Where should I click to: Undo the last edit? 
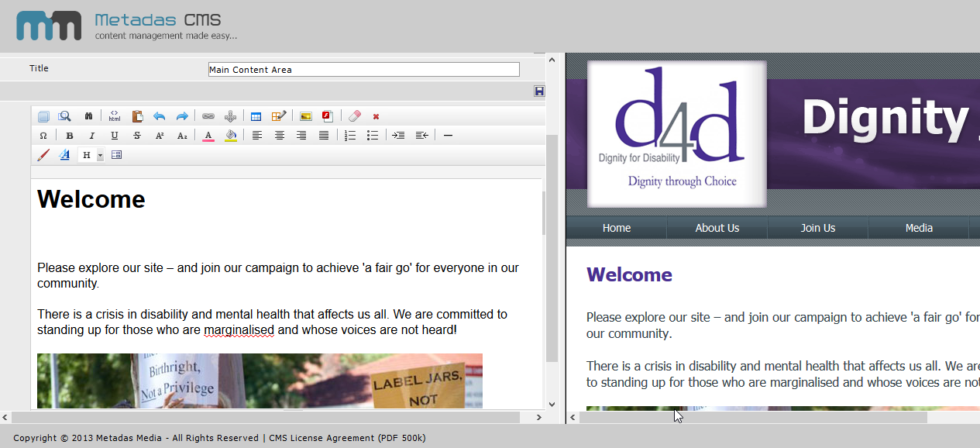(x=160, y=115)
